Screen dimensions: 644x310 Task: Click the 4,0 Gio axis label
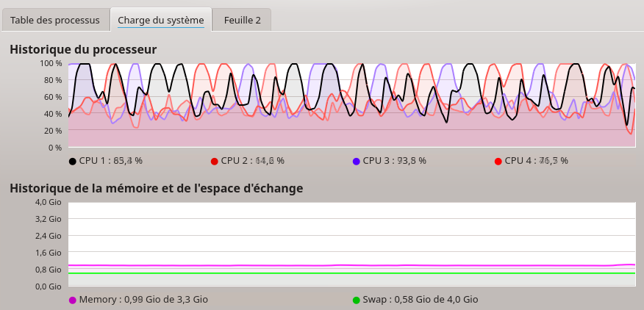tap(49, 202)
